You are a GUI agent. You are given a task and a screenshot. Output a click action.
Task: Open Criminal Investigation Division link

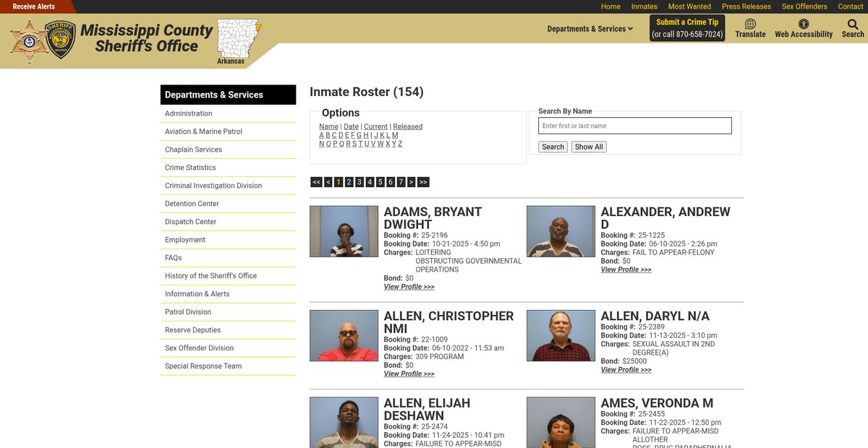click(x=228, y=186)
